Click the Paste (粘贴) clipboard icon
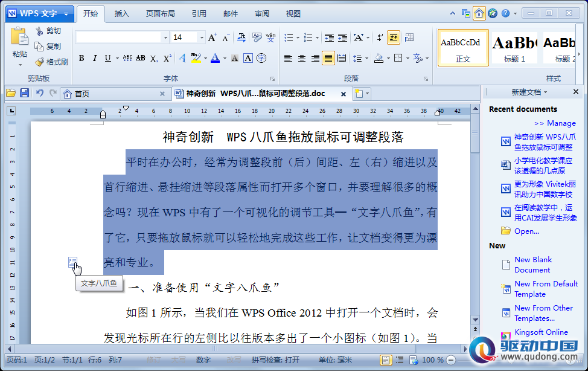Viewport: 588px width, 371px height. (19, 37)
